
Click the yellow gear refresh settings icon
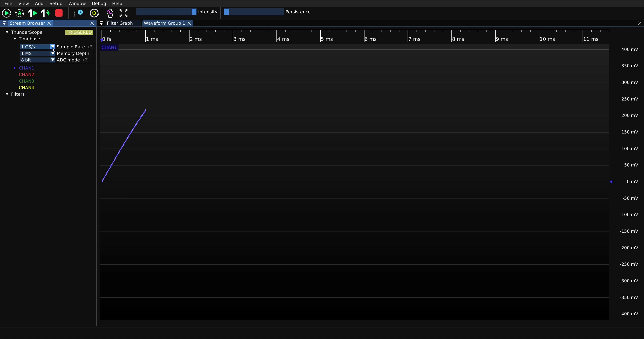tap(94, 13)
